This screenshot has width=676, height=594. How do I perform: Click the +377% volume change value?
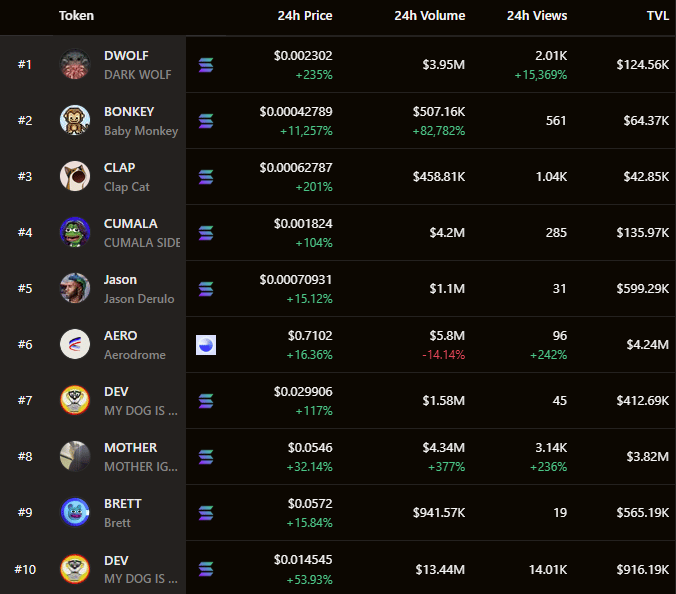click(x=446, y=467)
